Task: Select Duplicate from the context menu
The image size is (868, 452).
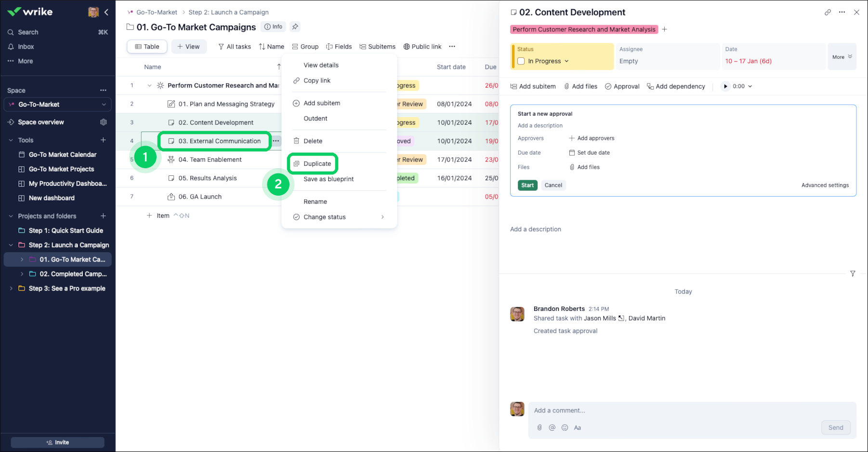Action: (x=317, y=163)
